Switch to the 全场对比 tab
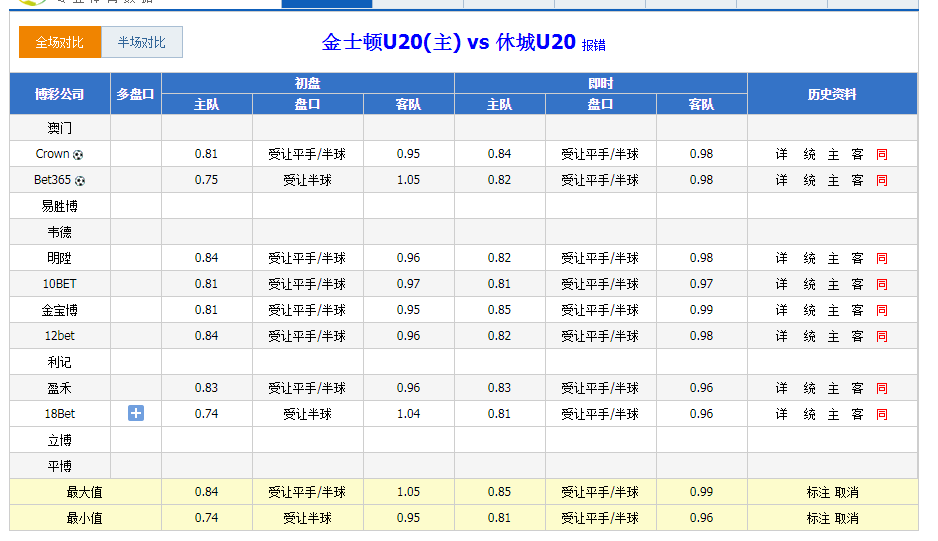938x541 pixels. (60, 42)
